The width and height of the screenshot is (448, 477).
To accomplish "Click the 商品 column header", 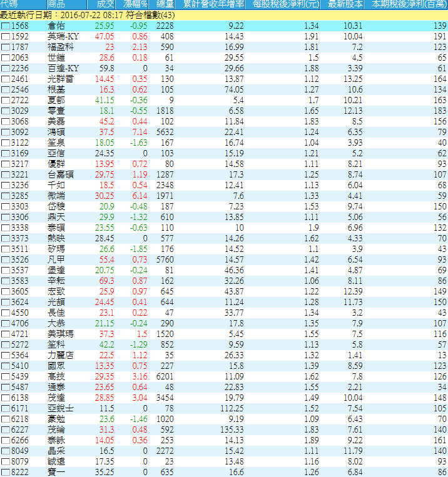I will (56, 4).
